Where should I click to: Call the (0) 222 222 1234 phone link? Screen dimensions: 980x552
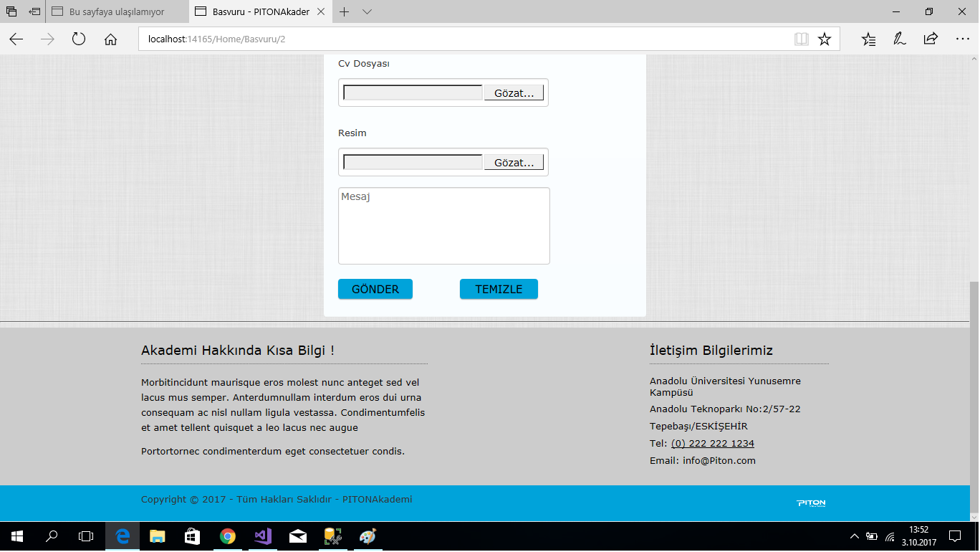(x=712, y=443)
